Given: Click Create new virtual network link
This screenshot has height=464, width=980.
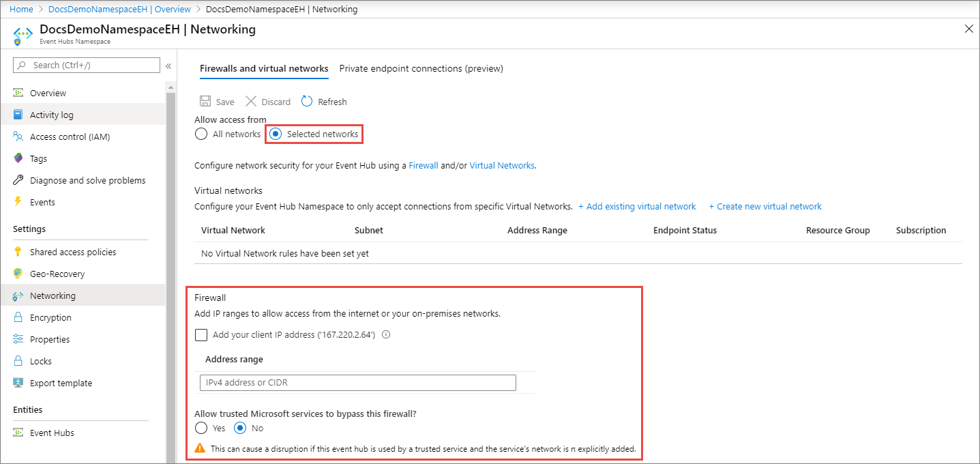Looking at the screenshot, I should point(765,206).
